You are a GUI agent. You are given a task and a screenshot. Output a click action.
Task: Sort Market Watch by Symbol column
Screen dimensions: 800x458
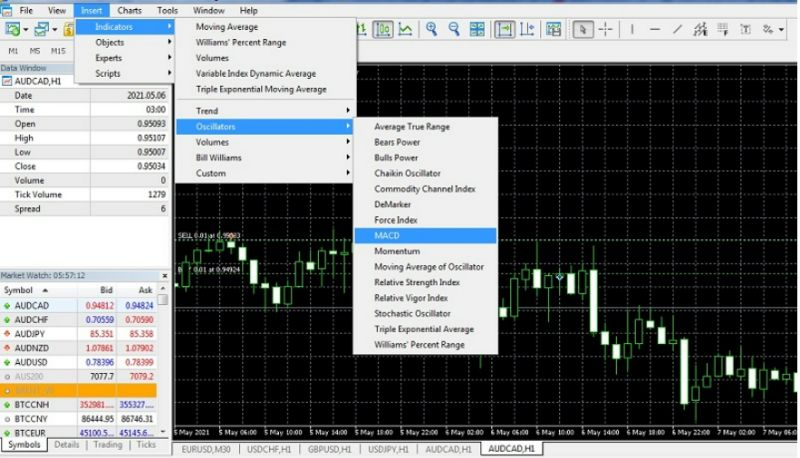tap(39, 290)
